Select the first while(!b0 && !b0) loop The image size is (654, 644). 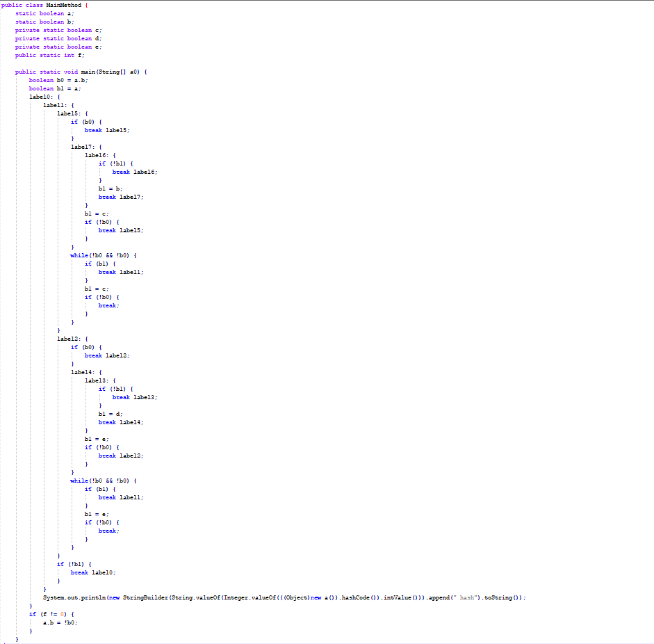coord(104,255)
